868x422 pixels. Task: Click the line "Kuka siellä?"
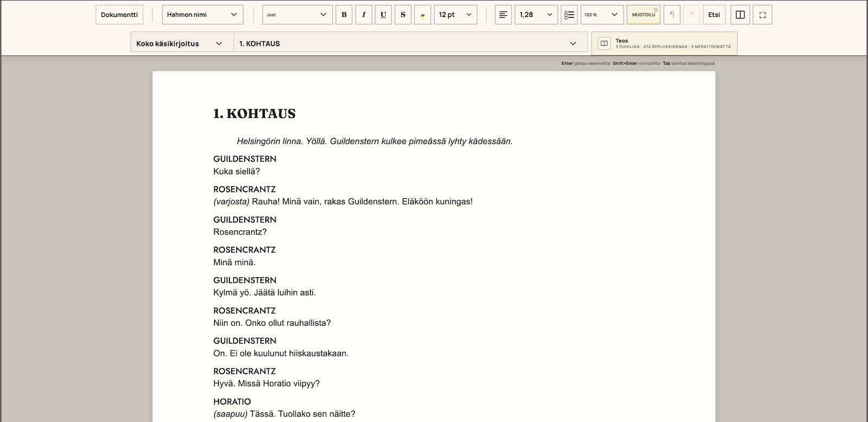pyautogui.click(x=237, y=172)
